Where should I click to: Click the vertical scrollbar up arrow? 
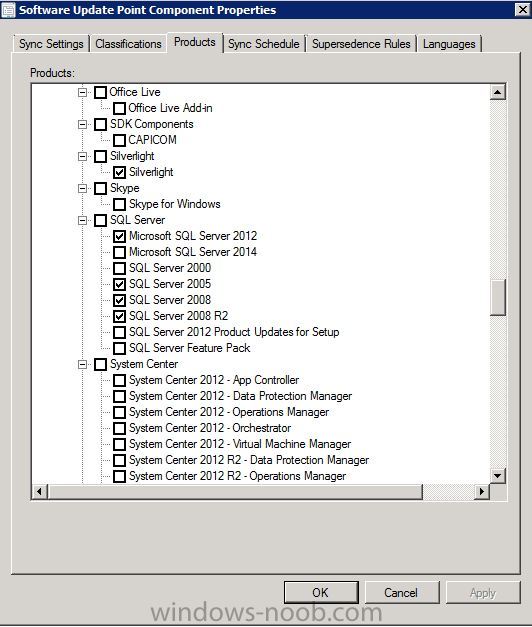coord(498,92)
